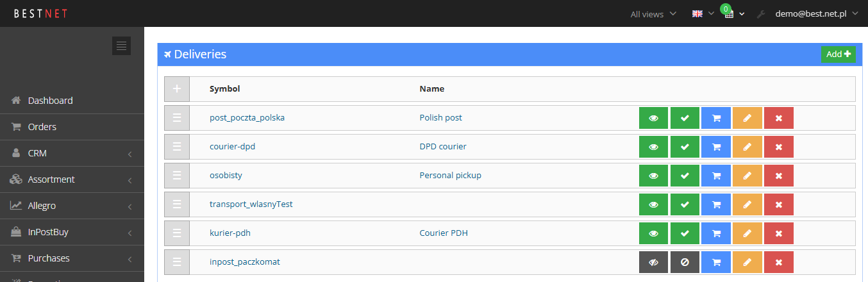
Task: Show the hidden inpost_paczkomat delivery
Action: pyautogui.click(x=653, y=262)
